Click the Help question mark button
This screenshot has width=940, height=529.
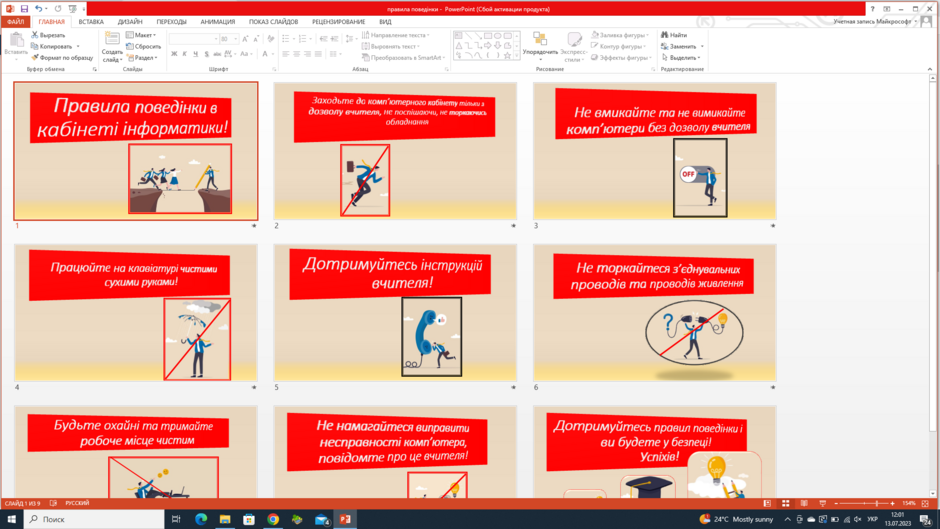872,9
